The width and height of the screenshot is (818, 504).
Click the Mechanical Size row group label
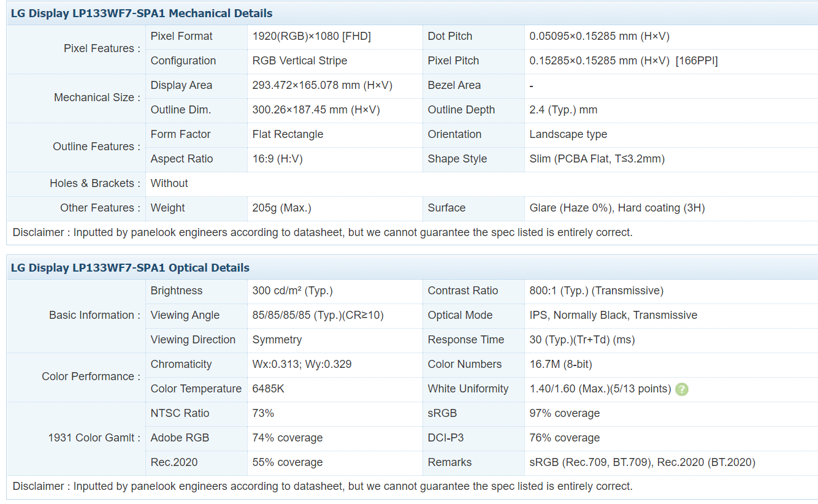(97, 97)
